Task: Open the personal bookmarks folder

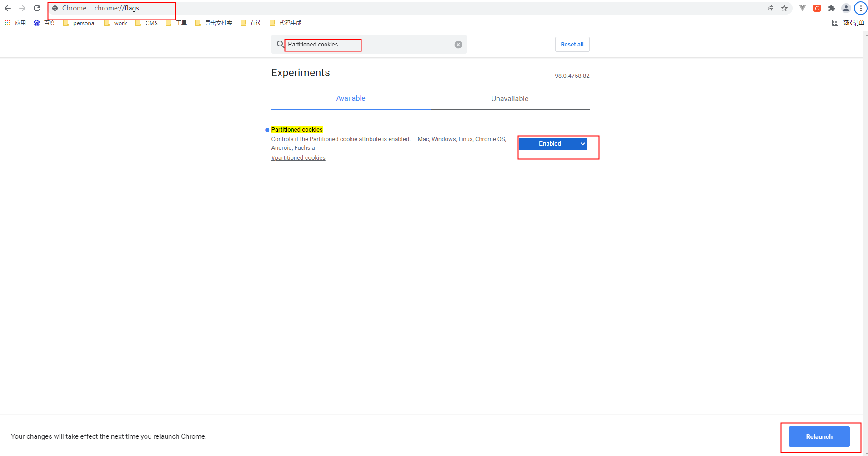Action: pos(79,23)
